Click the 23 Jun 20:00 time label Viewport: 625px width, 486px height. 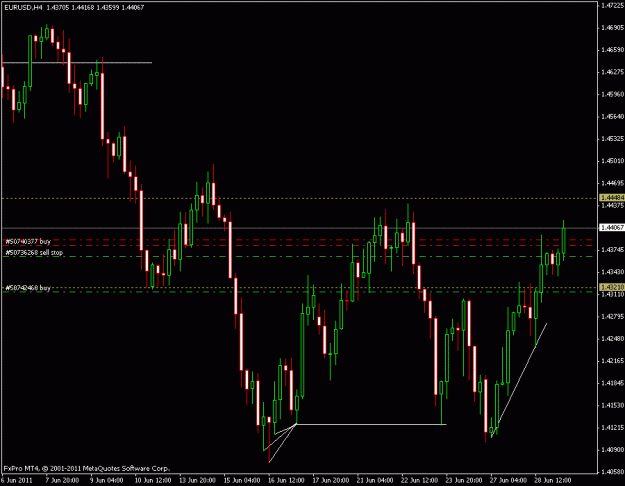(x=464, y=480)
